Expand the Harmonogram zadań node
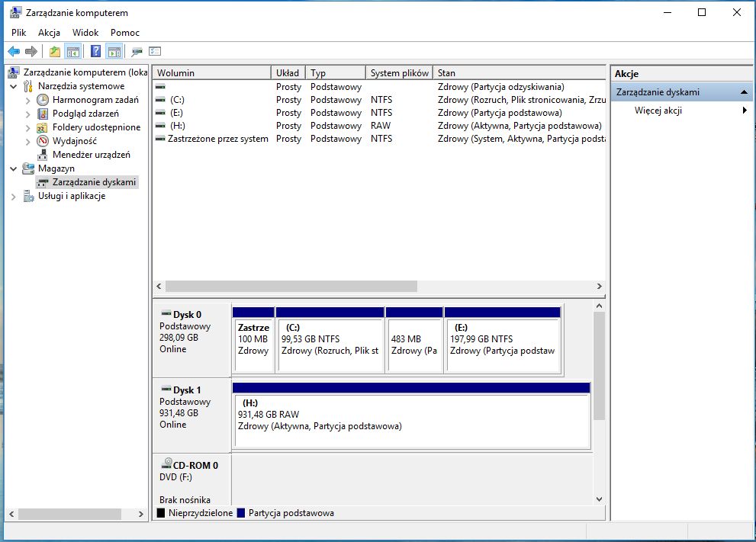 pos(28,101)
